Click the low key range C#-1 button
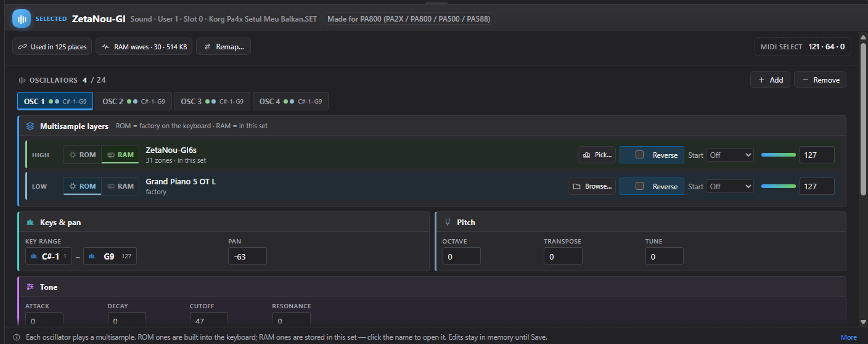868x344 pixels. 49,256
